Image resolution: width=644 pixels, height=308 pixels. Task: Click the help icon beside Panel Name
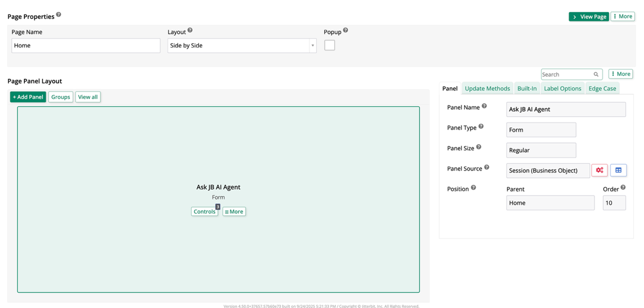point(484,106)
